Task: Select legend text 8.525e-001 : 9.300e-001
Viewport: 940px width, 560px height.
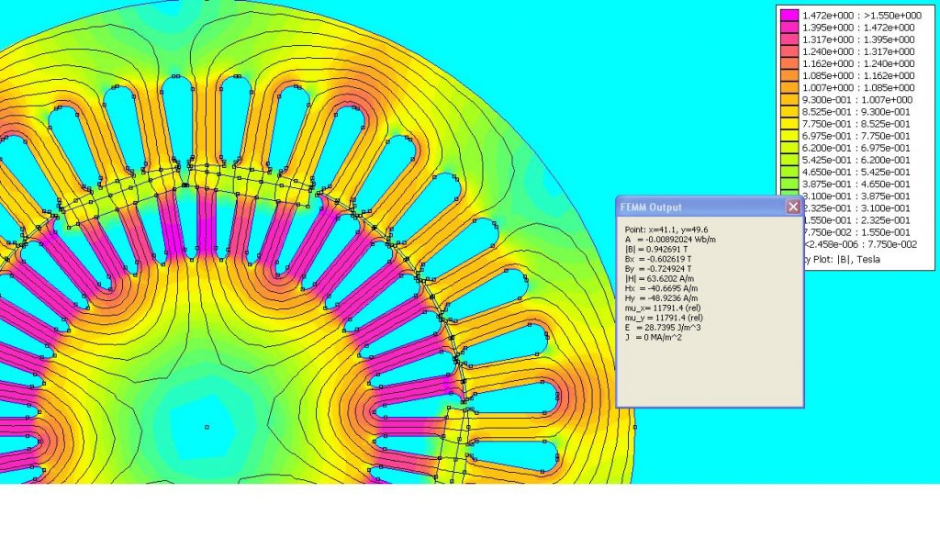Action: 856,111
